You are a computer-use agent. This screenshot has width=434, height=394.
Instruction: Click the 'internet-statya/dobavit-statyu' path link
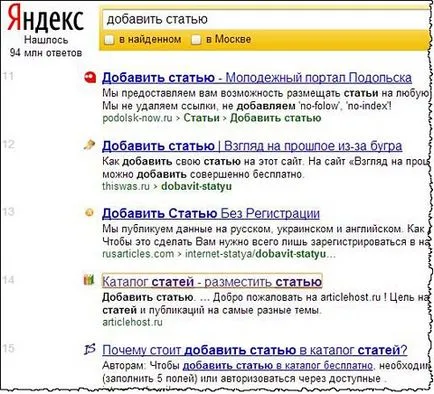pyautogui.click(x=260, y=254)
